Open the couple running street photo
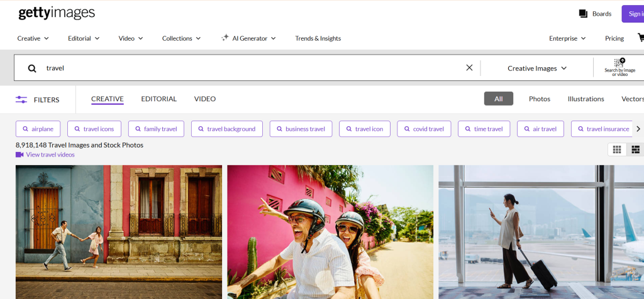Screen dimensions: 644x299 click(119, 232)
